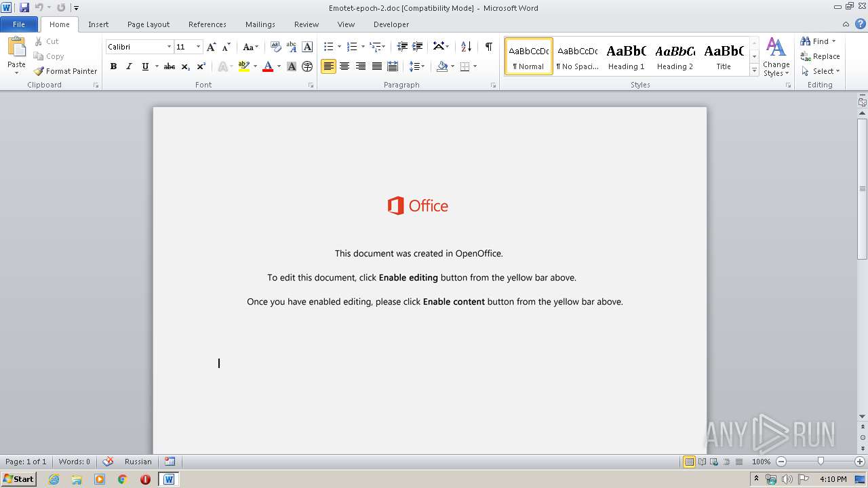Click the macro recording icon in status bar
Screen dimensions: 868x488
pyautogui.click(x=170, y=462)
